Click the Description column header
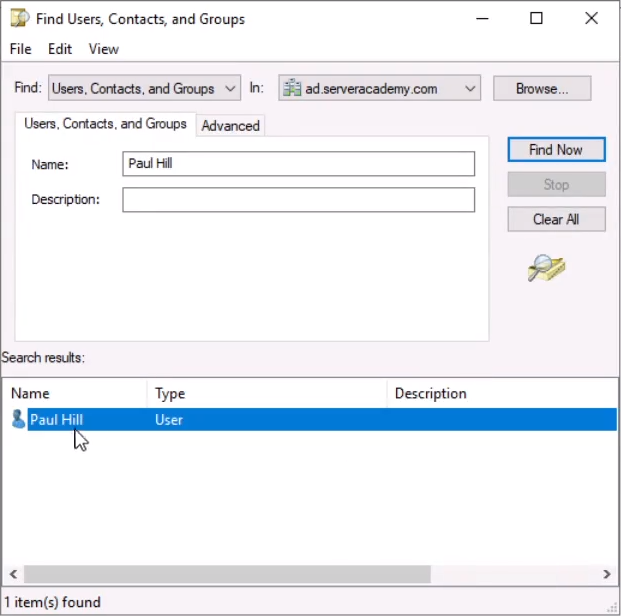The image size is (621, 616). (x=500, y=393)
